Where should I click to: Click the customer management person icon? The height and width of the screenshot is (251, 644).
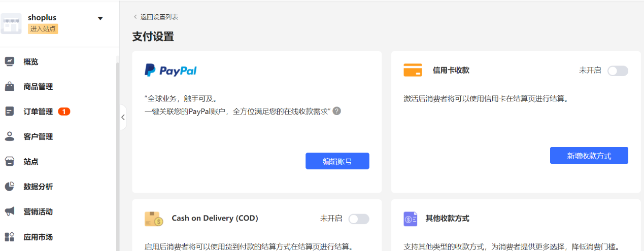tap(10, 136)
